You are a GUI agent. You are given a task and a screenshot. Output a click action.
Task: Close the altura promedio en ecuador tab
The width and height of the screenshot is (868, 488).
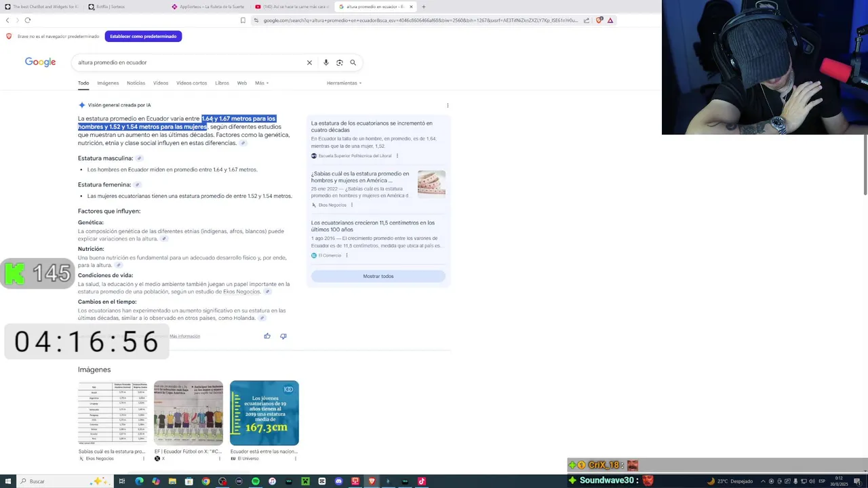coord(411,7)
